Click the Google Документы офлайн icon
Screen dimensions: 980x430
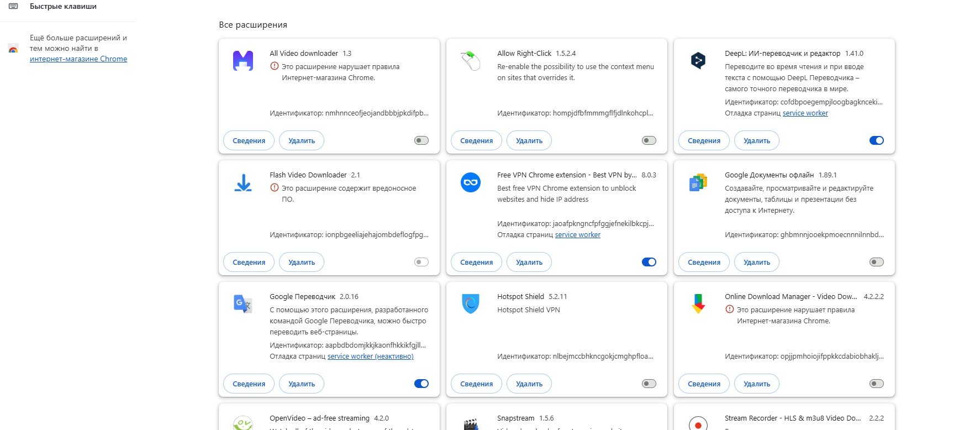coord(698,182)
